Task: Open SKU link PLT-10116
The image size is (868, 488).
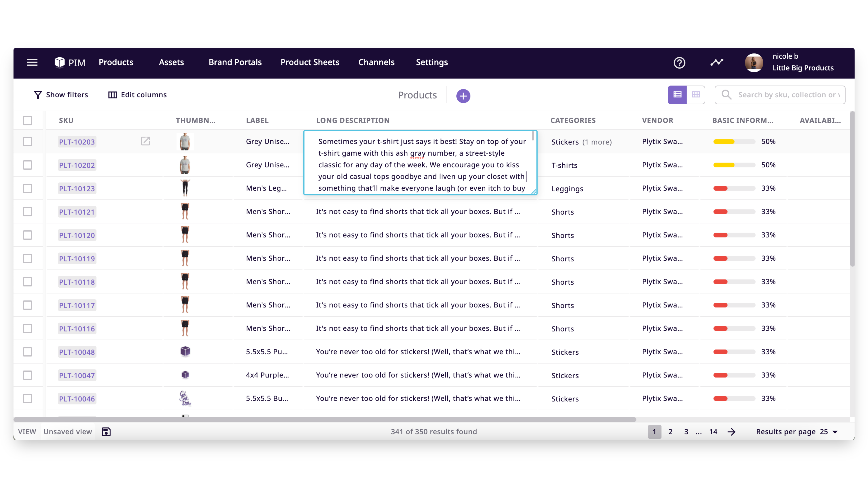Action: pyautogui.click(x=77, y=329)
